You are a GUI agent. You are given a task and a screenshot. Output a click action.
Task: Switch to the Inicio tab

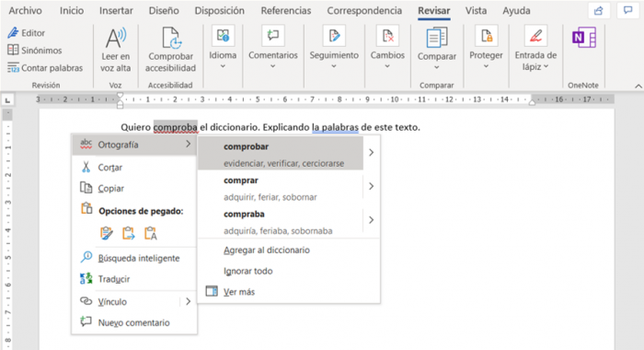(x=72, y=11)
